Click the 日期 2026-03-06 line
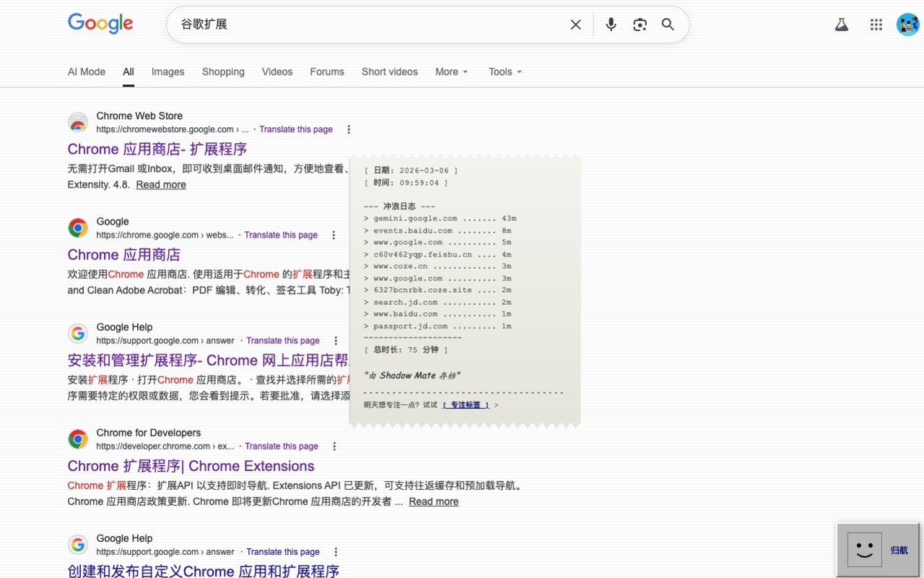 (411, 171)
